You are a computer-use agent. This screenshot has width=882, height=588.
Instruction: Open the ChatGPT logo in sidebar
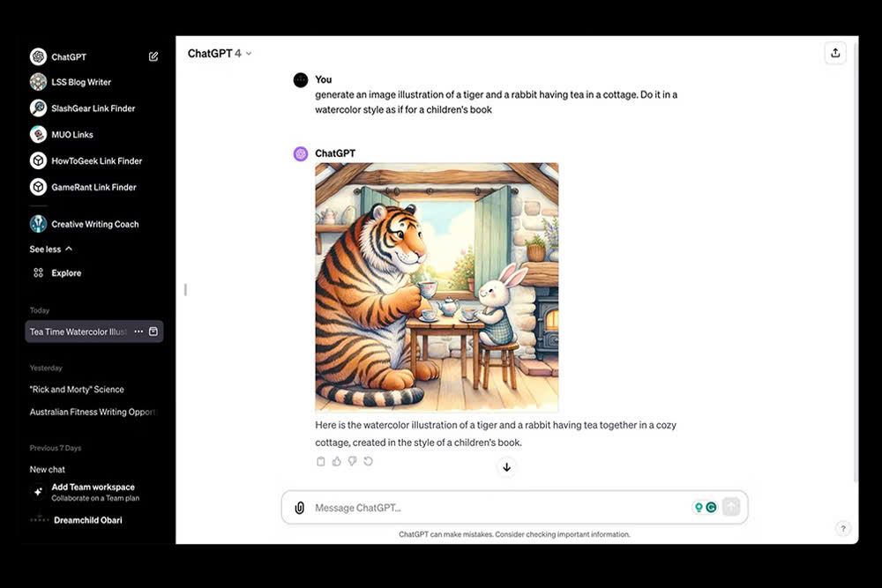(x=38, y=56)
